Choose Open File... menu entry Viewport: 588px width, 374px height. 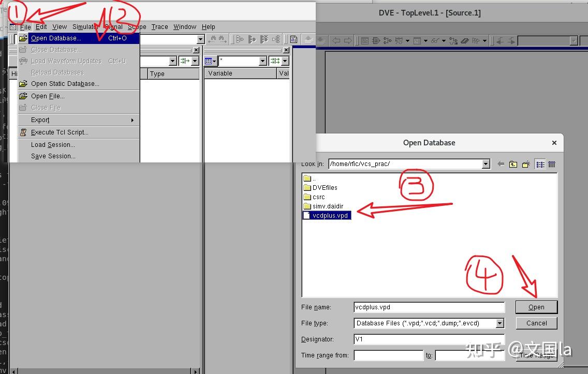[x=79, y=96]
